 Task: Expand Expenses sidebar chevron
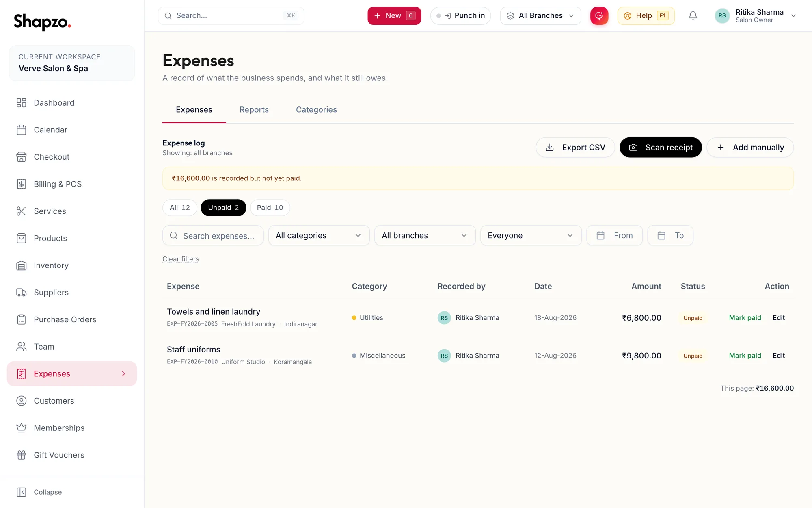tap(123, 374)
